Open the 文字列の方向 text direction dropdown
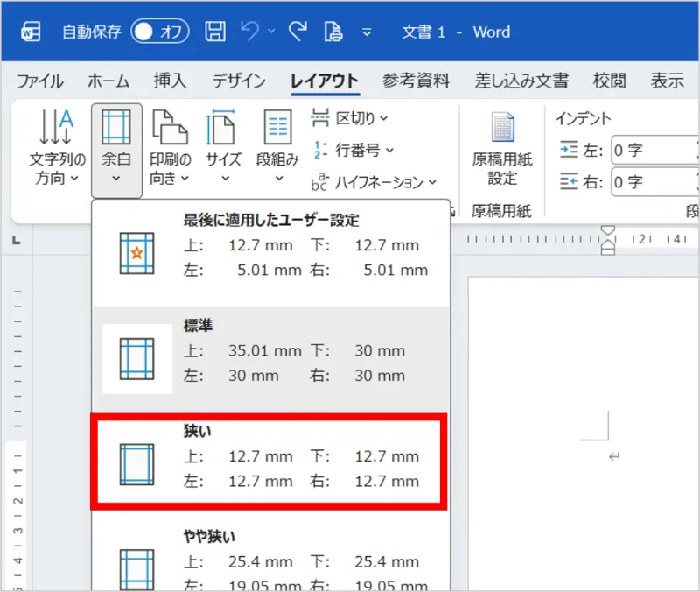700x592 pixels. coord(57,148)
